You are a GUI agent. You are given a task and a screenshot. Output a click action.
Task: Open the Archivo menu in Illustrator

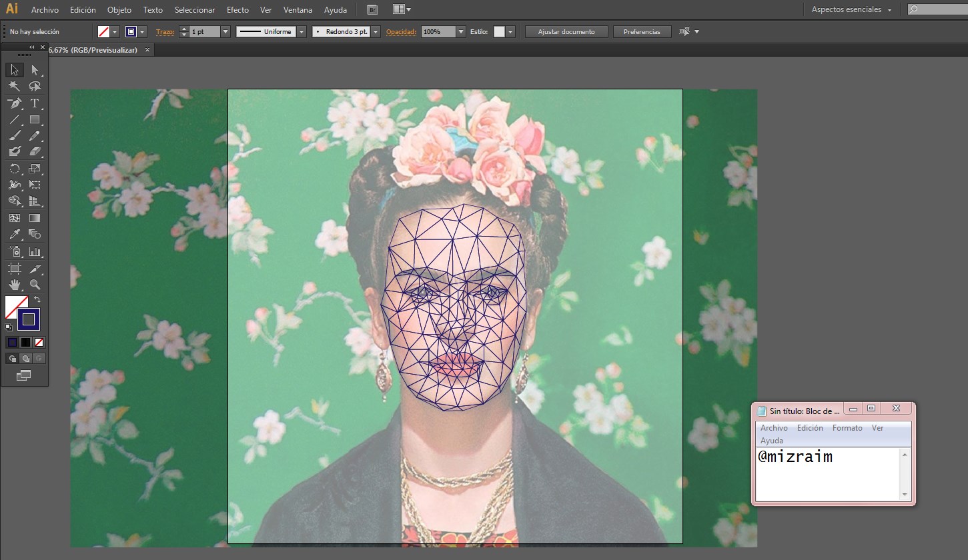coord(45,10)
